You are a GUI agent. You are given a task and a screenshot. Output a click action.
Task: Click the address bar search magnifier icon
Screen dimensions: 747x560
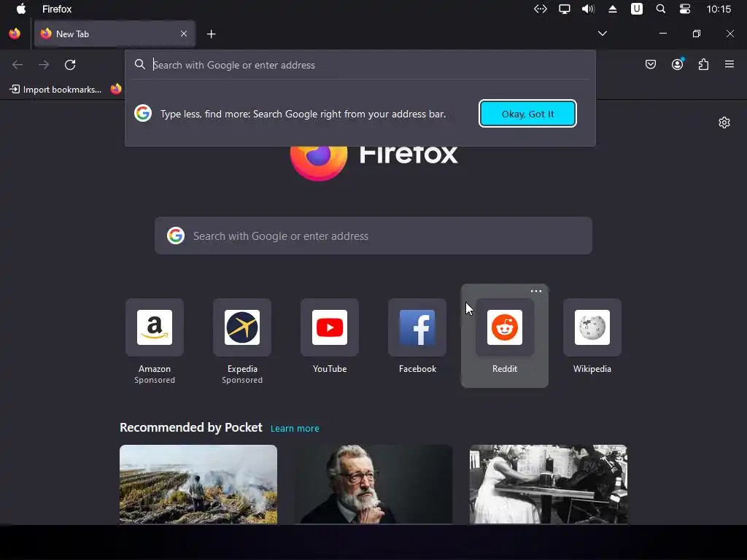point(139,64)
